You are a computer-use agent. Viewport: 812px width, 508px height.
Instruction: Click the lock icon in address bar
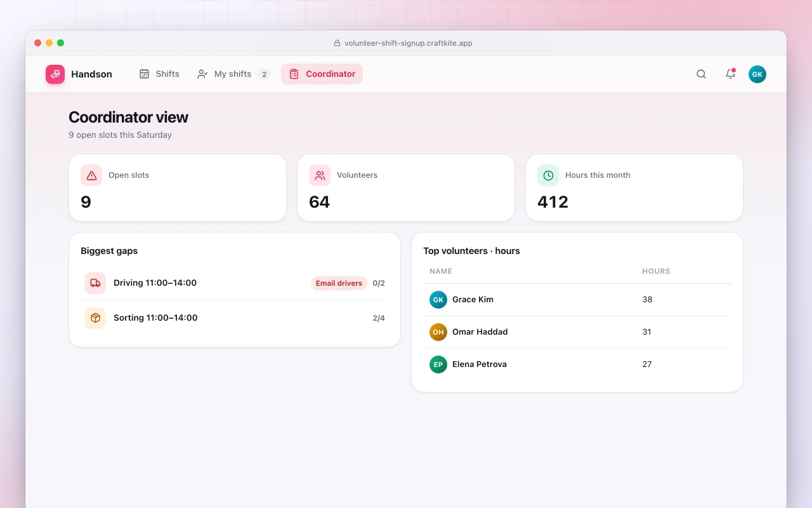337,43
